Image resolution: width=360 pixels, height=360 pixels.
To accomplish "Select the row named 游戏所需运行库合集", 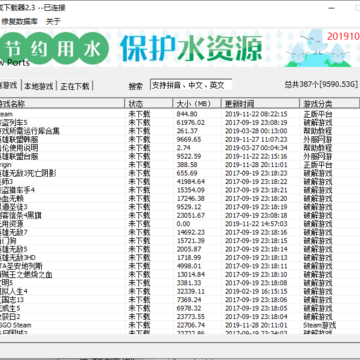I will point(180,131).
